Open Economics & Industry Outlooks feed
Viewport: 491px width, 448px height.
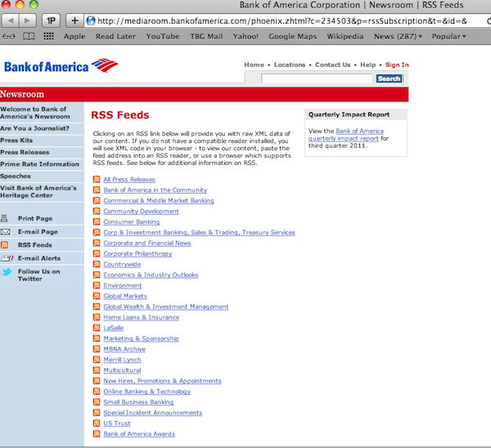tap(151, 275)
